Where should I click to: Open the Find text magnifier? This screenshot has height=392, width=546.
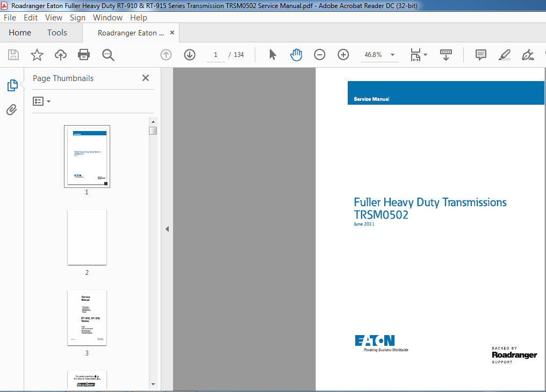point(108,55)
